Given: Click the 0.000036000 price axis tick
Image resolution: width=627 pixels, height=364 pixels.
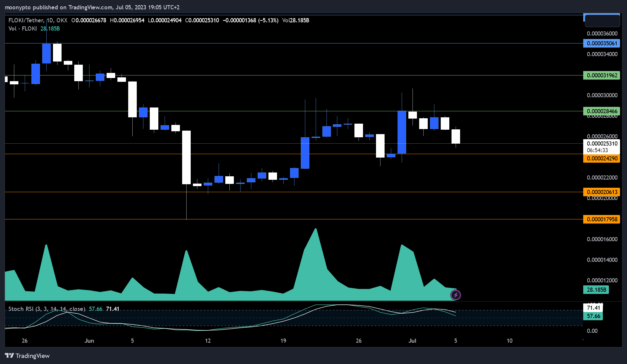Looking at the screenshot, I should [602, 34].
